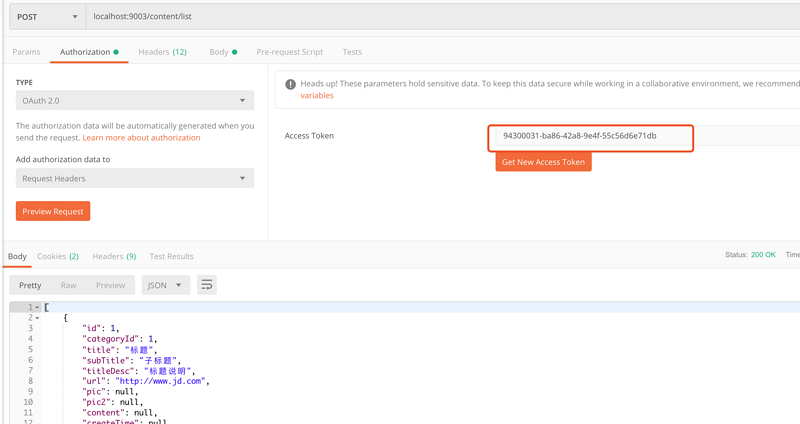Open the OAuth 2.0 type dropdown
The height and width of the screenshot is (424, 800).
(x=134, y=101)
